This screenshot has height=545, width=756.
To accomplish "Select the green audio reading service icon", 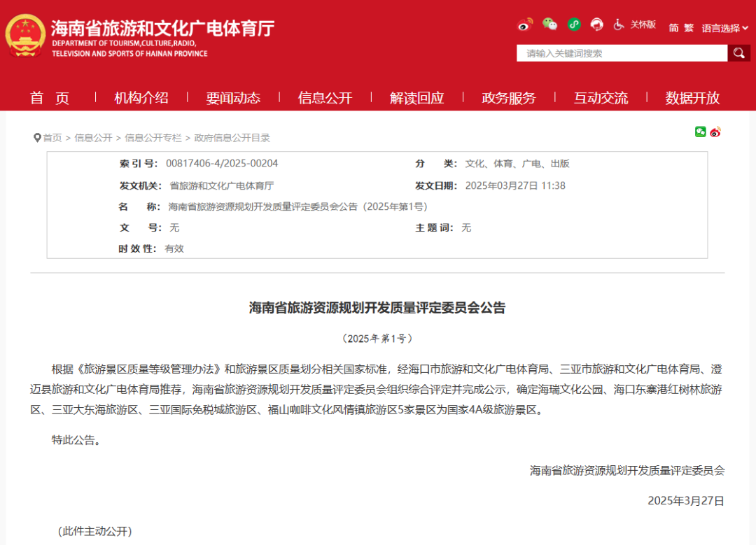I will 574,24.
